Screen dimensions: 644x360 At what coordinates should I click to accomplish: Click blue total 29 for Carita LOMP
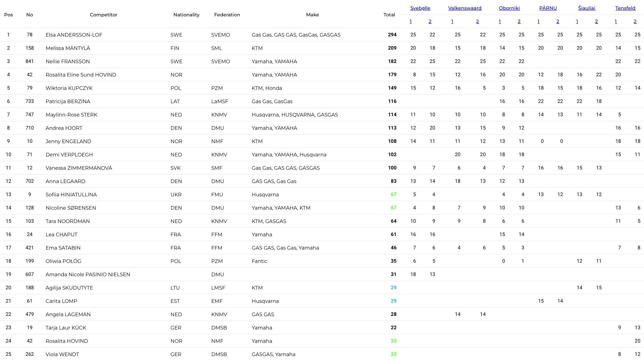(393, 301)
